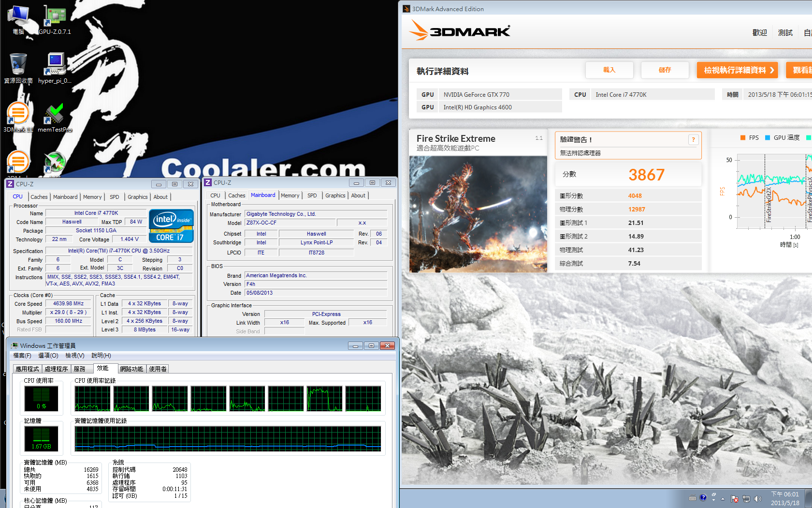Open the 歡迎 (Welcome) tab in 3DMark
Screen dimensions: 812x508
pyautogui.click(x=760, y=33)
